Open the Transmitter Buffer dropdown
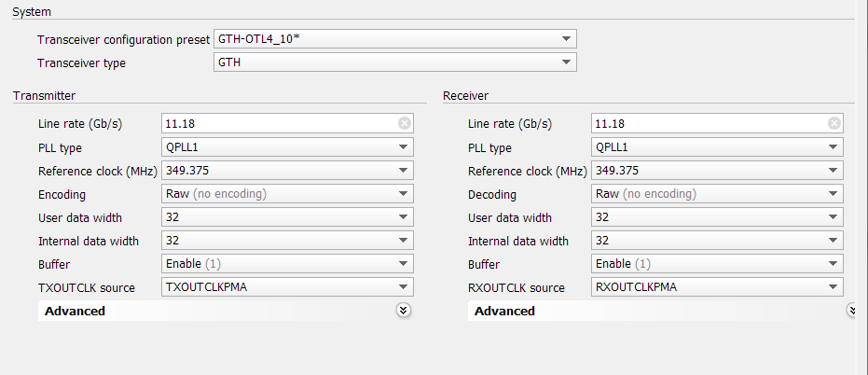Image resolution: width=868 pixels, height=375 pixels. (x=287, y=264)
